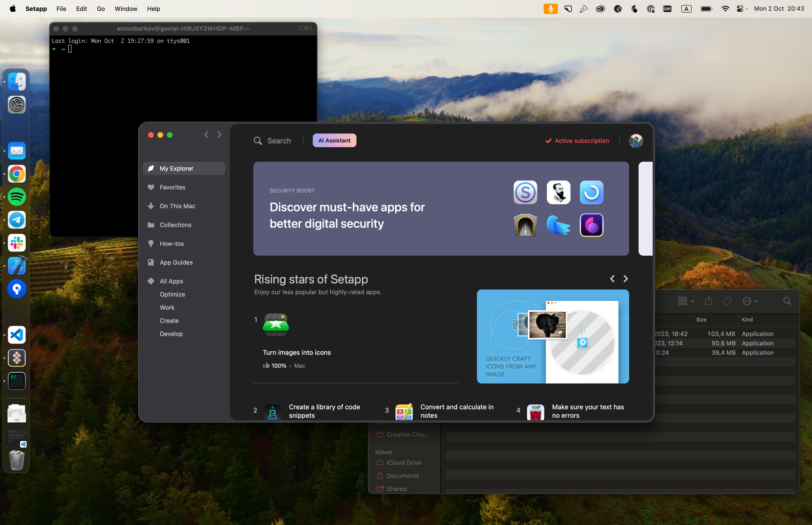This screenshot has height=525, width=812.
Task: Go back in Setapp navigation
Action: [x=206, y=134]
